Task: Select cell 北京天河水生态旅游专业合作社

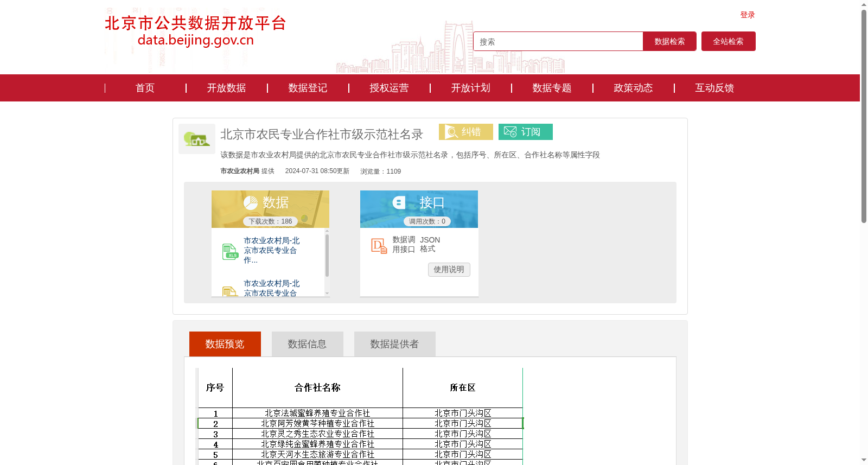Action: point(317,454)
